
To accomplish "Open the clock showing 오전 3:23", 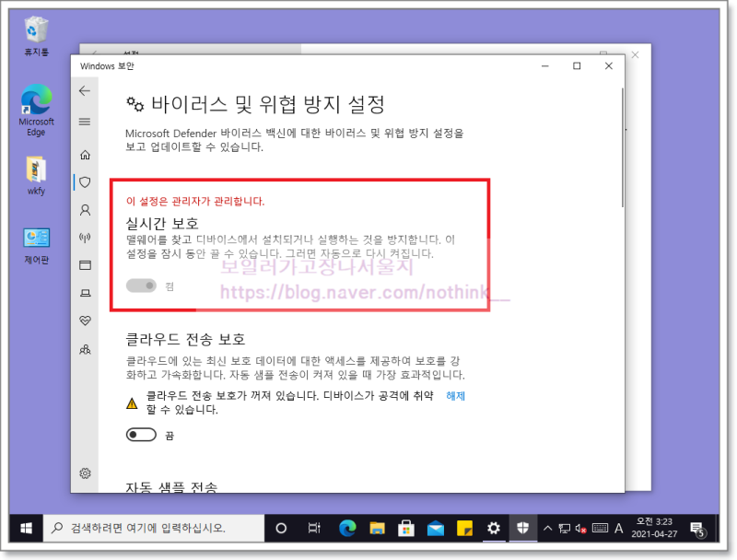I will [x=654, y=528].
